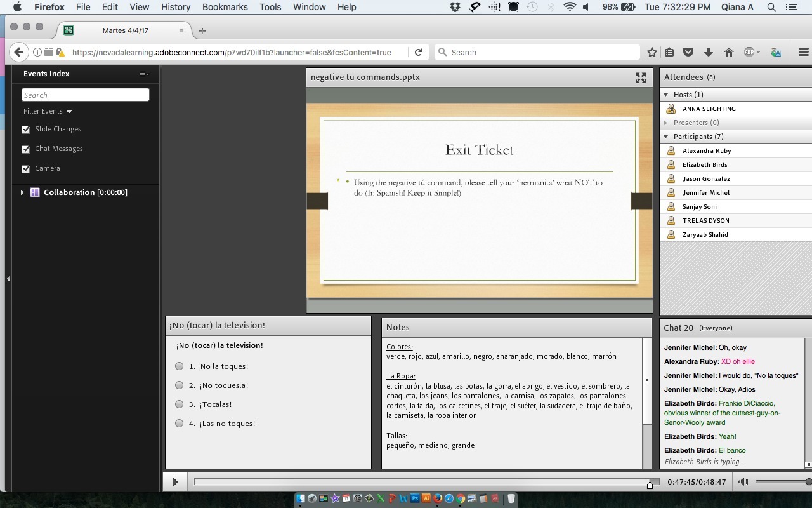
Task: Click the Firefox reload page icon
Action: (x=418, y=53)
